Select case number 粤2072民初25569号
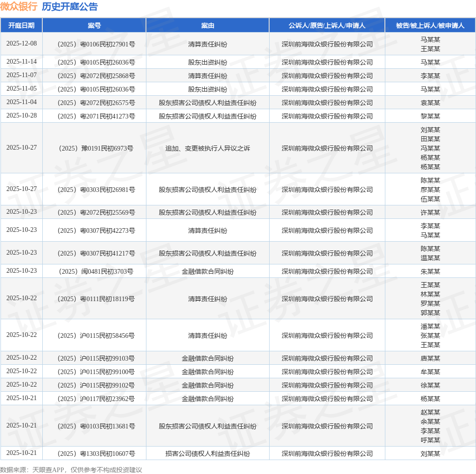 click(x=96, y=212)
